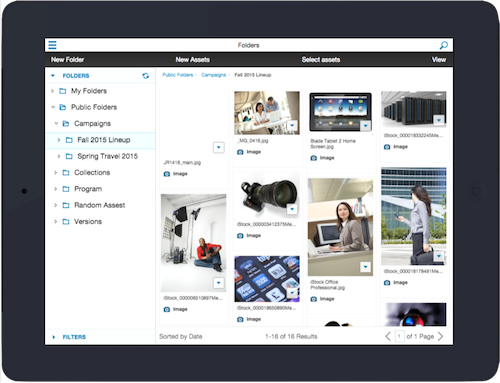Click camera icon under JR1418_main.jpg
The image size is (500, 383).
coord(167,174)
